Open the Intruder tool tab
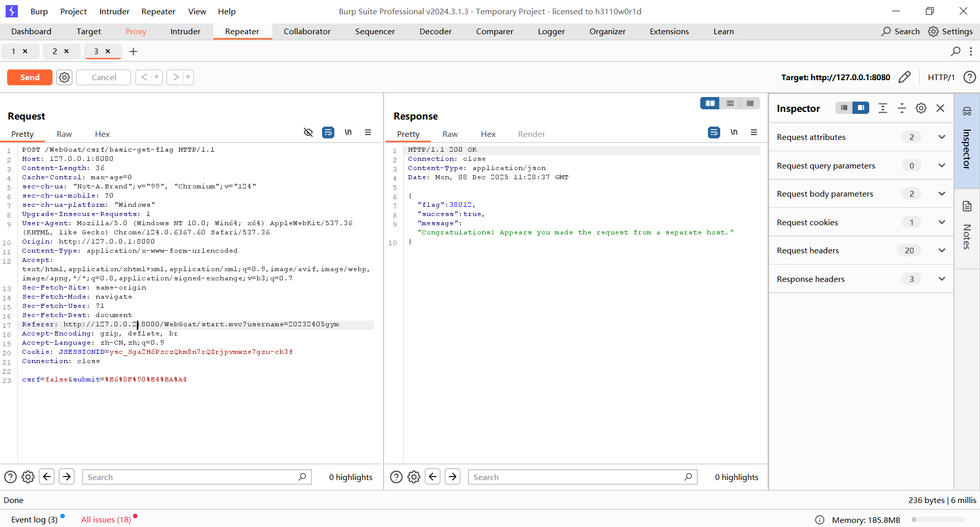 pyautogui.click(x=185, y=31)
